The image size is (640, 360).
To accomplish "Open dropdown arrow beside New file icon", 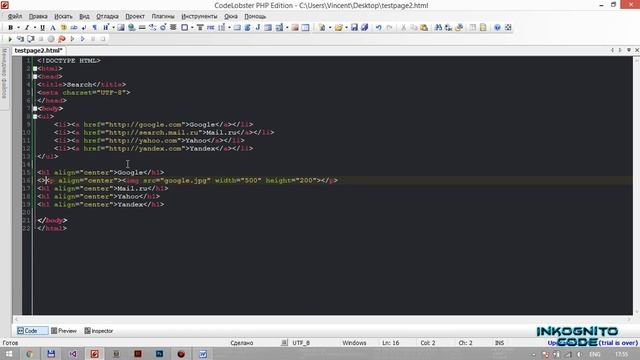I will click(330, 28).
